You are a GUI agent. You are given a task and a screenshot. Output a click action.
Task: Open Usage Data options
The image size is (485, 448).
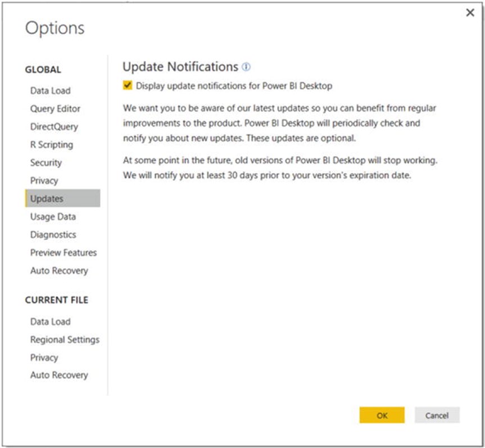click(x=53, y=217)
